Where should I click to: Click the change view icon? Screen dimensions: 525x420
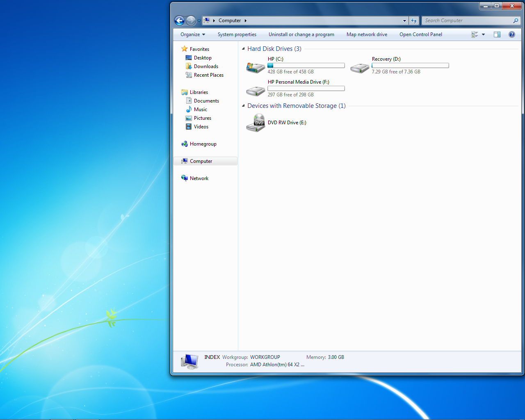click(x=475, y=34)
